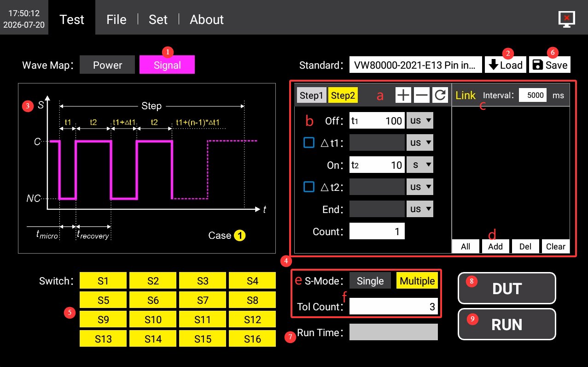Open the Δt1 unit dropdown
588x367 pixels.
[420, 143]
